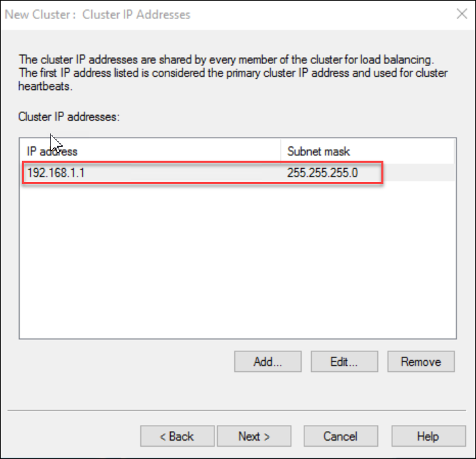Cancel the New Cluster wizard
The width and height of the screenshot is (476, 459).
click(x=340, y=437)
